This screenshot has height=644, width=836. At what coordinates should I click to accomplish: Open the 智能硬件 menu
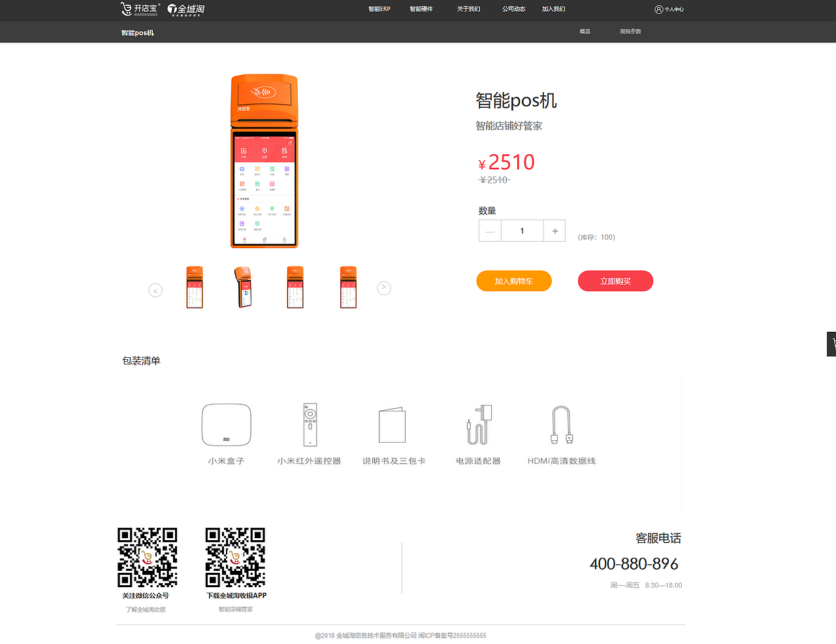pos(421,9)
